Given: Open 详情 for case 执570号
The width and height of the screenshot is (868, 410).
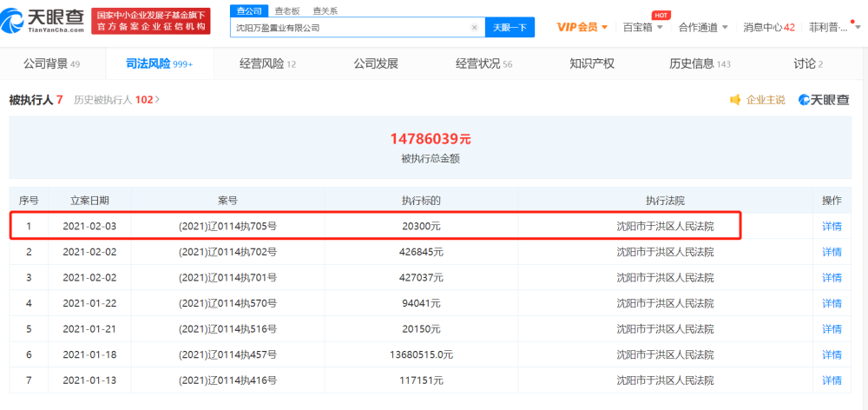Looking at the screenshot, I should click(x=832, y=304).
